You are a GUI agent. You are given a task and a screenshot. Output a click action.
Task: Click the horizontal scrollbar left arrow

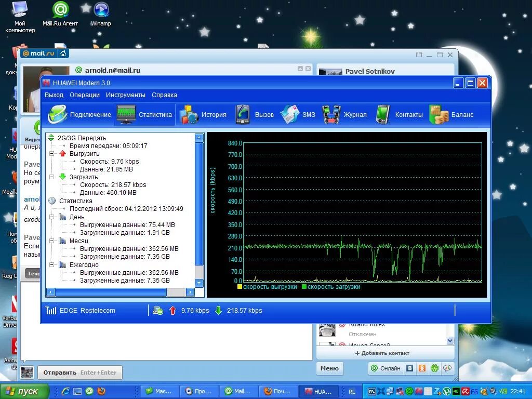coord(50,292)
